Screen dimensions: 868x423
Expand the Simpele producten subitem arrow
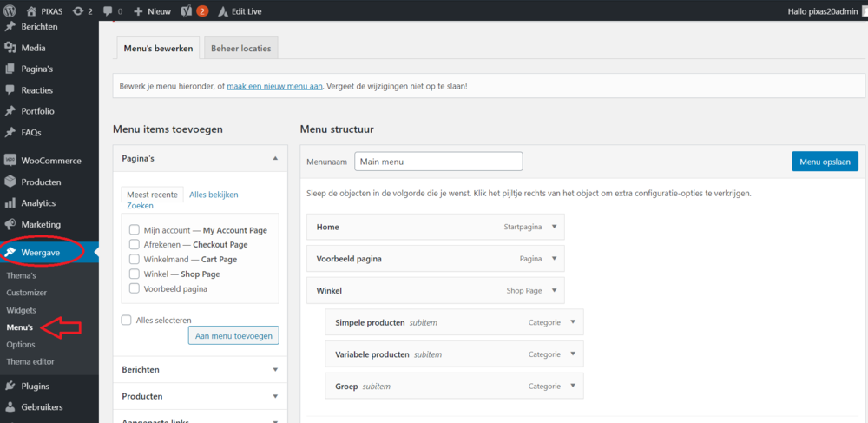click(573, 322)
